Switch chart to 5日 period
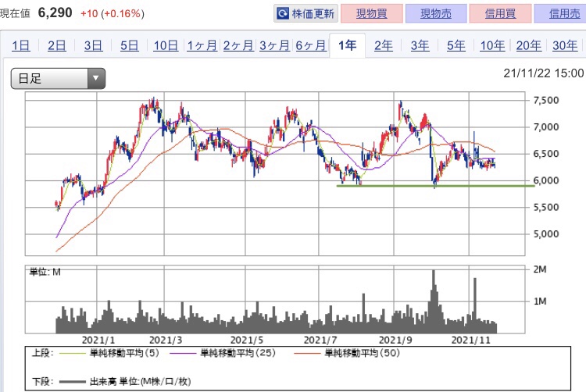Screen dimensions: 586x392 coord(129,45)
